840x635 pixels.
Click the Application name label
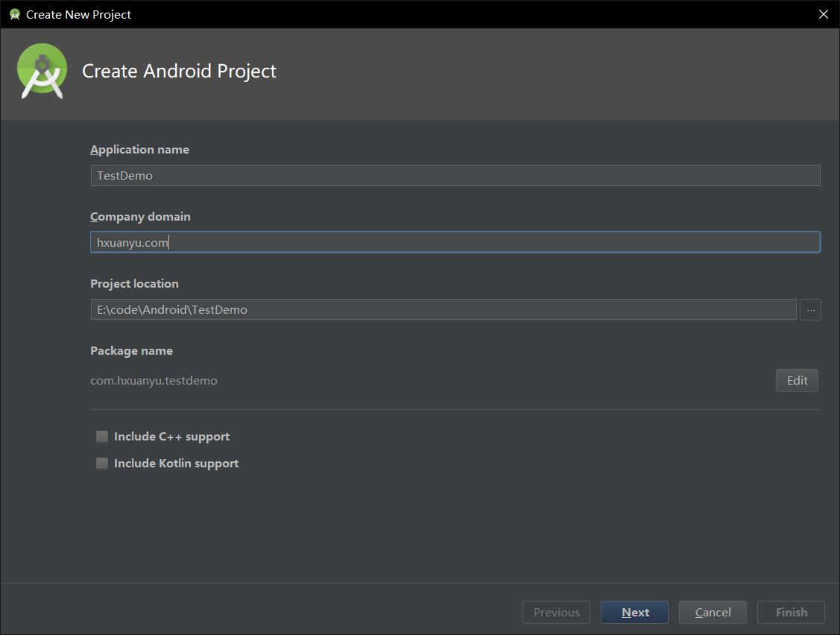coord(139,150)
